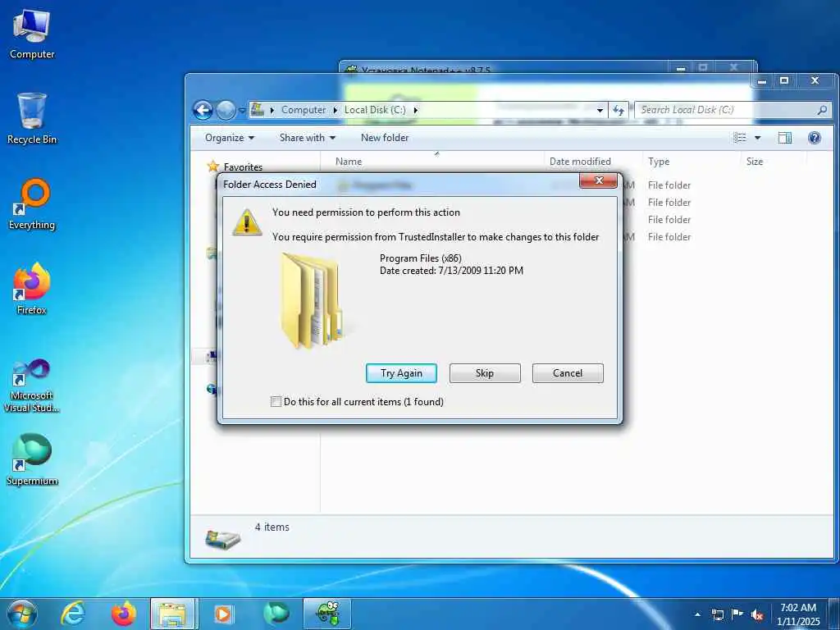Open the Windows Start menu orb
The width and height of the screenshot is (840, 630).
click(x=22, y=614)
